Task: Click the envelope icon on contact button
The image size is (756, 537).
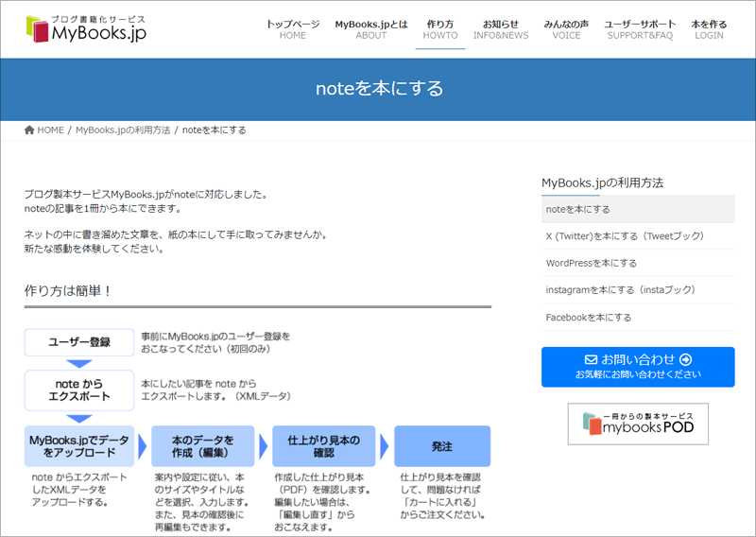Action: [x=591, y=359]
